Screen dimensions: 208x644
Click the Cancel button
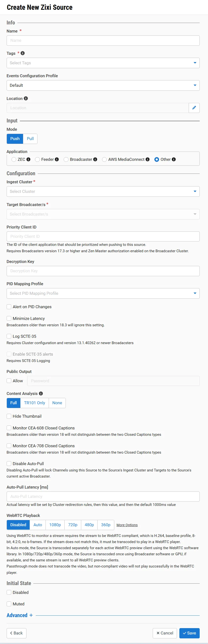165,633
